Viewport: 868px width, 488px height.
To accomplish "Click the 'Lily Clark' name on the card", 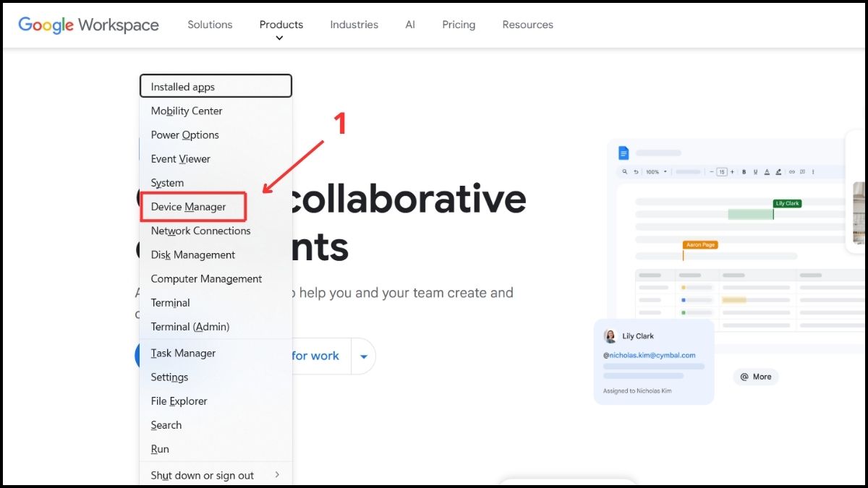I will pyautogui.click(x=638, y=336).
